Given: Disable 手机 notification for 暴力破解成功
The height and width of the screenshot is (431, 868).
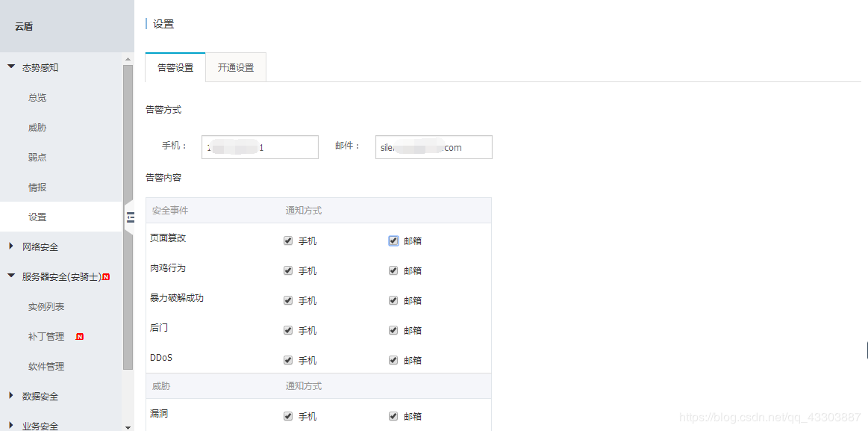Looking at the screenshot, I should coord(288,300).
